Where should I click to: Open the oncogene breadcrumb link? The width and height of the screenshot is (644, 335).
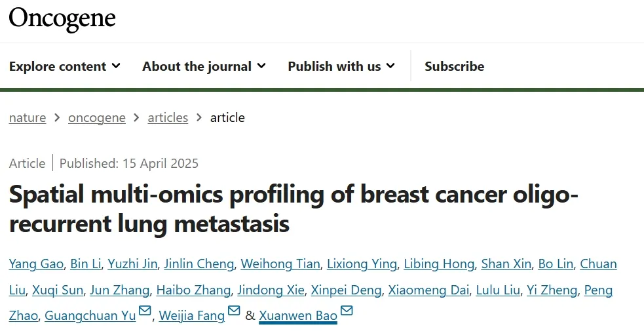(x=97, y=118)
